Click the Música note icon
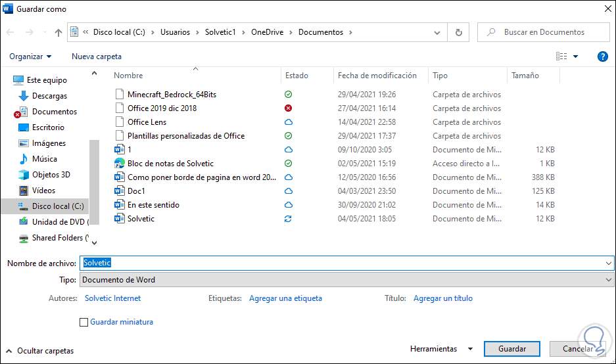The image size is (616, 364). tap(24, 158)
